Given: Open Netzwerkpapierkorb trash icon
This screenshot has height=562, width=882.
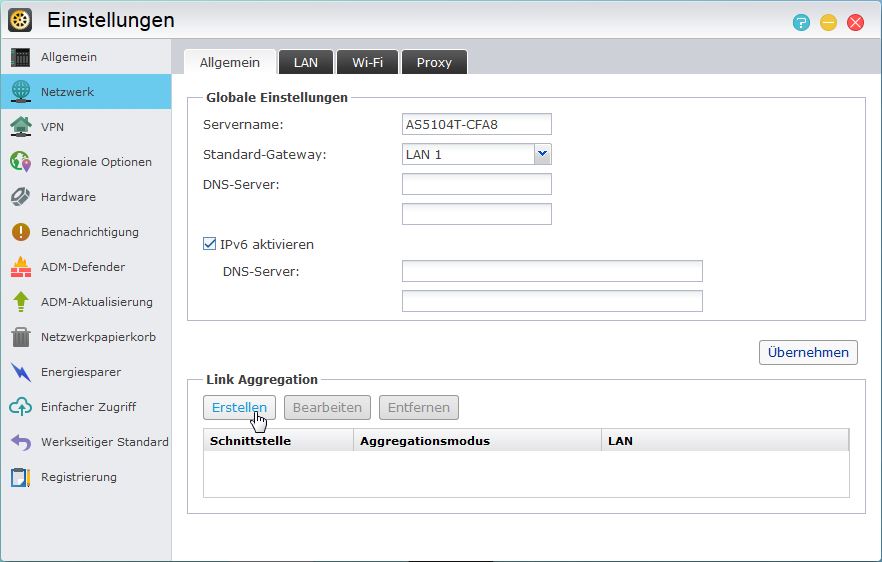Looking at the screenshot, I should 21,337.
